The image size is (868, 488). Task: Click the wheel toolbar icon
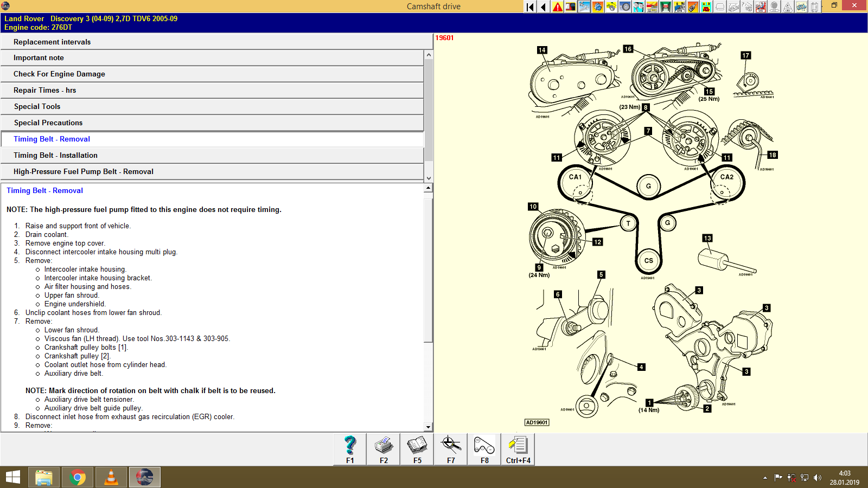[625, 7]
